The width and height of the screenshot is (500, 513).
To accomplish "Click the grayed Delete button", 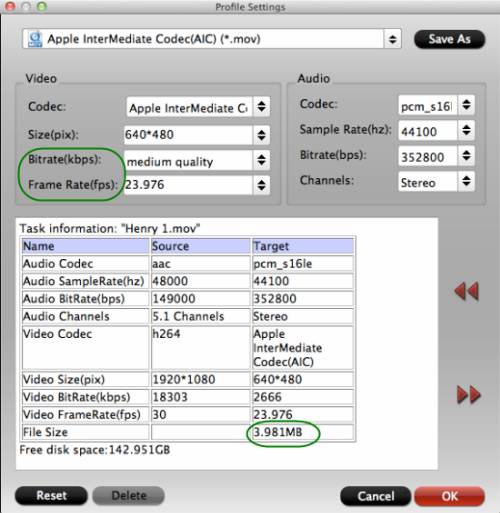I will coord(129,496).
